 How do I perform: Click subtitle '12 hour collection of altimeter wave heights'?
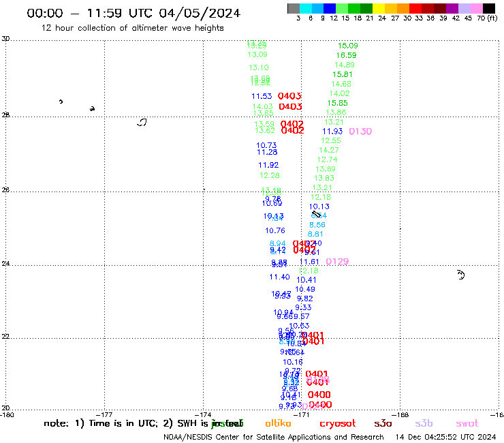click(132, 28)
